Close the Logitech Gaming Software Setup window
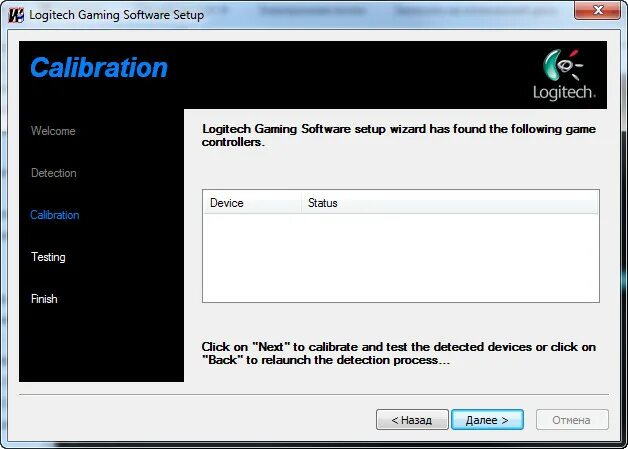Viewport: 628px width, 449px height. [598, 10]
